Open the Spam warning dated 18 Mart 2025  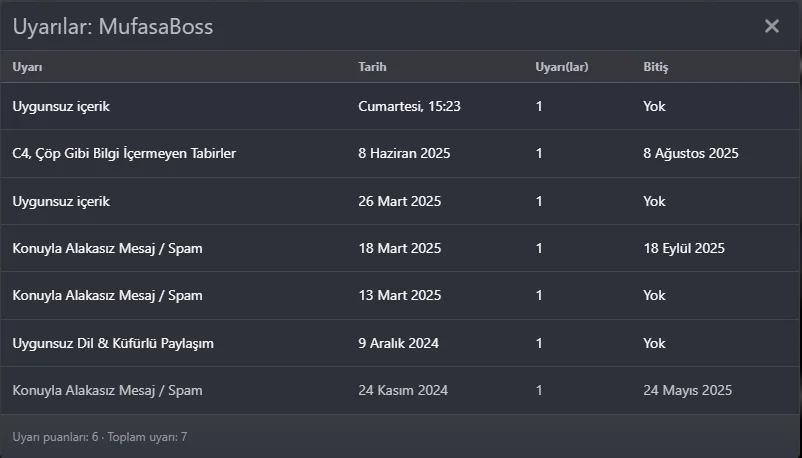click(107, 248)
